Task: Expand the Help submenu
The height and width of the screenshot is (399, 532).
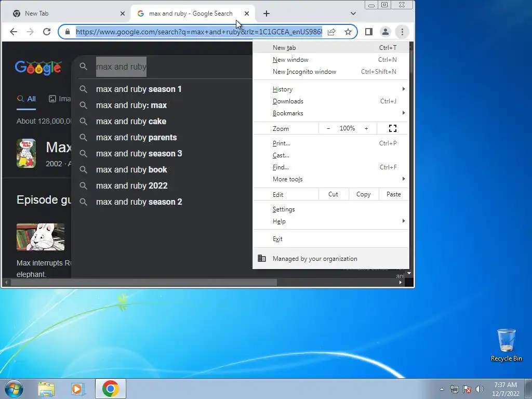Action: pyautogui.click(x=330, y=221)
